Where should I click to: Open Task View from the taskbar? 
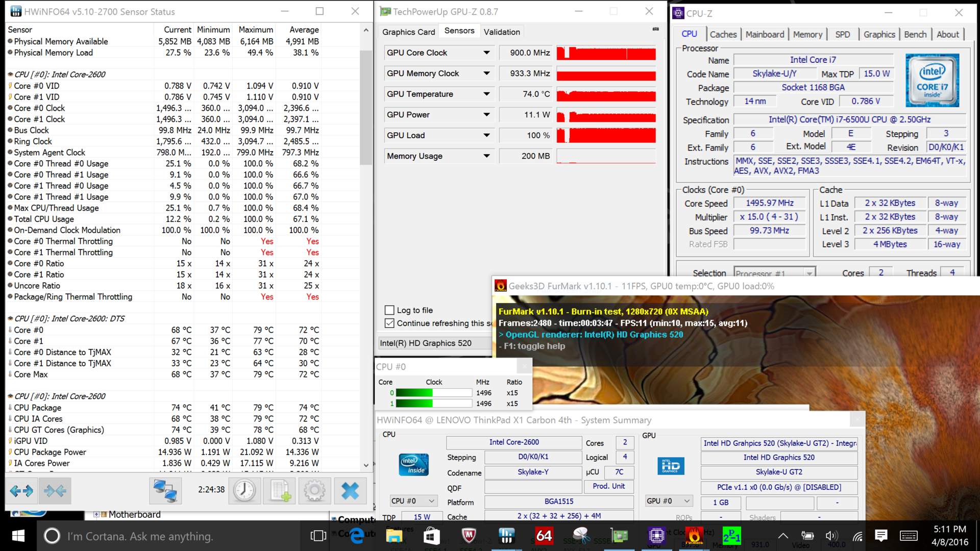point(318,536)
